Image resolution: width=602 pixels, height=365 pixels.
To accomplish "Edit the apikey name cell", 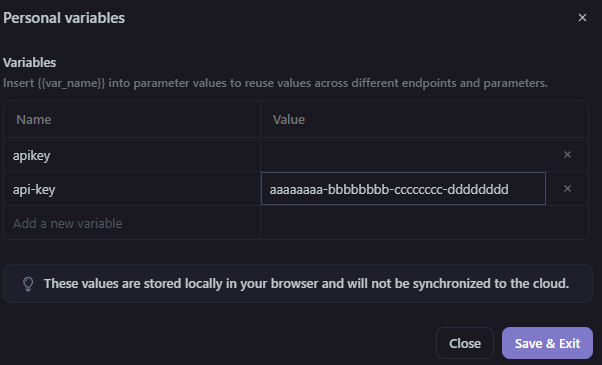I will (x=132, y=155).
